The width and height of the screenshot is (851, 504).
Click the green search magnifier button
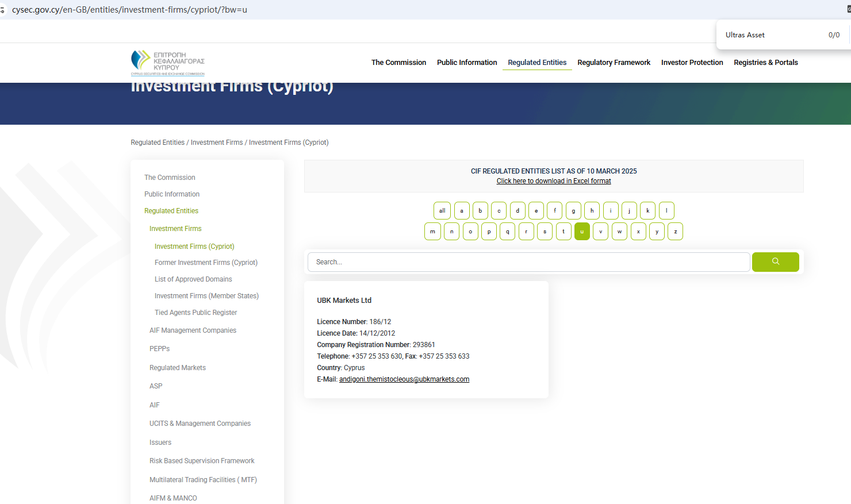tap(775, 262)
